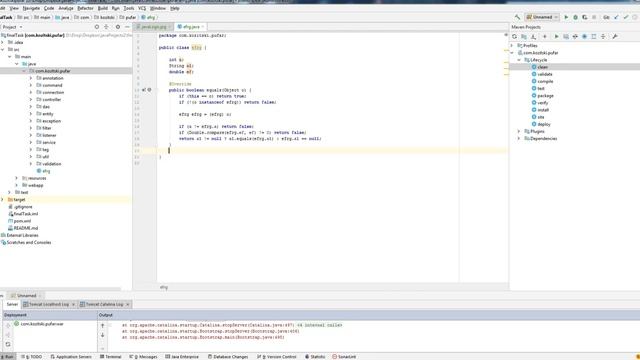The image size is (640, 360).
Task: Expand the Profiles node in Maven
Action: 512,46
